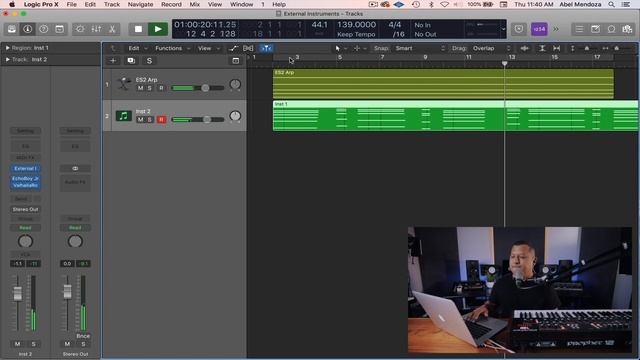Toggle the Flex button in Tracks toolbar
Viewport: 640px width, 360px height.
click(248, 48)
